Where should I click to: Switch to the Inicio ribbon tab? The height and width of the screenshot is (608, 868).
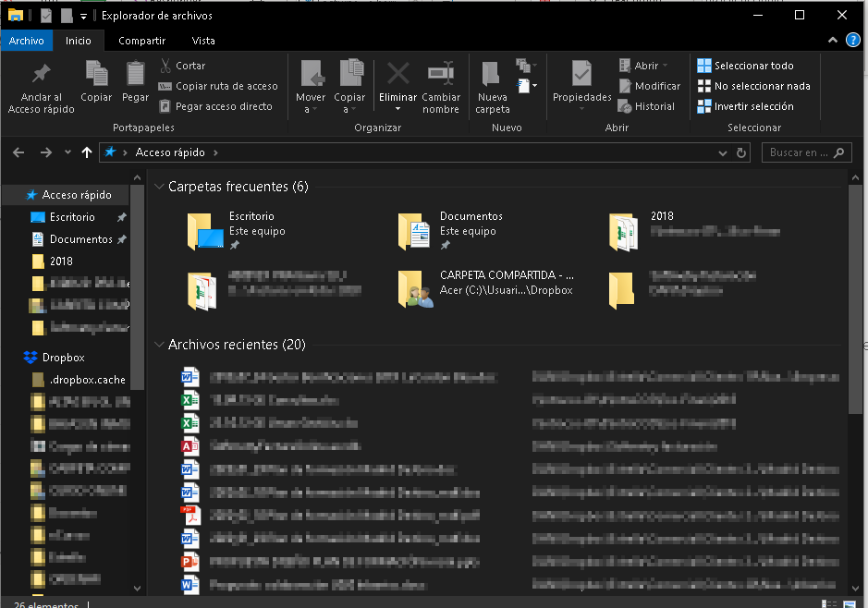[x=78, y=41]
